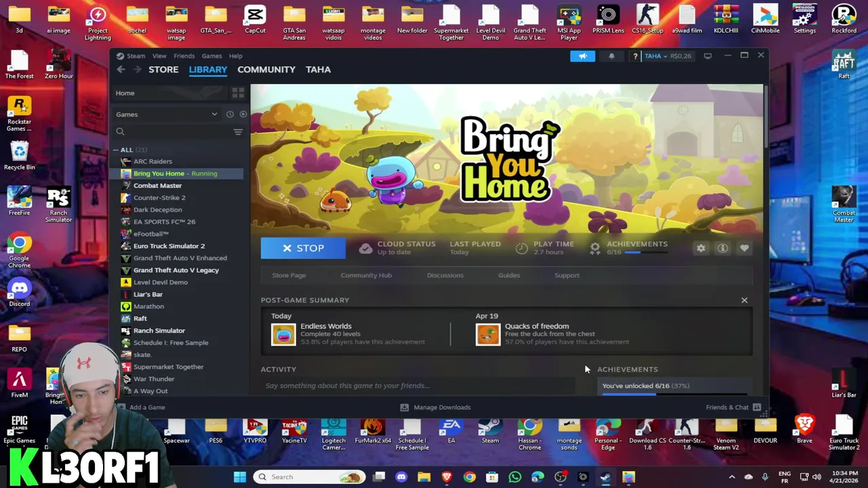Open the Store Page link

point(289,275)
